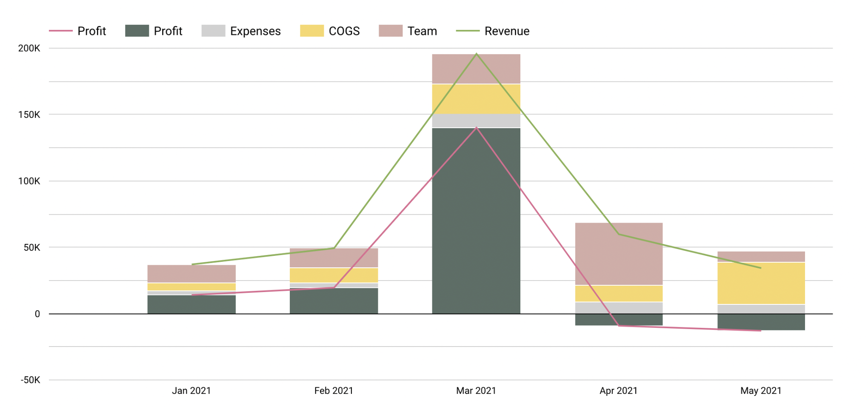The image size is (868, 407).
Task: Select the Team legend label
Action: tap(422, 31)
